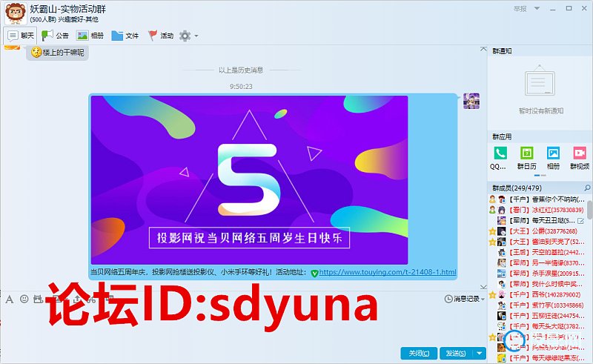This screenshot has width=593, height=364.
Task: Click the avatar of member 五柳狂徒
Action: pos(502,316)
